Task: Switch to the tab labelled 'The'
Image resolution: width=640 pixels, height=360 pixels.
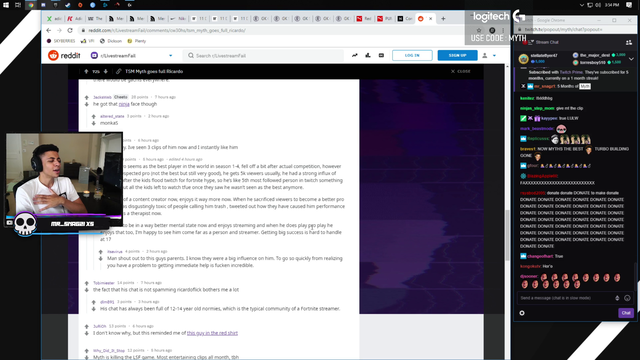Action: [95, 19]
